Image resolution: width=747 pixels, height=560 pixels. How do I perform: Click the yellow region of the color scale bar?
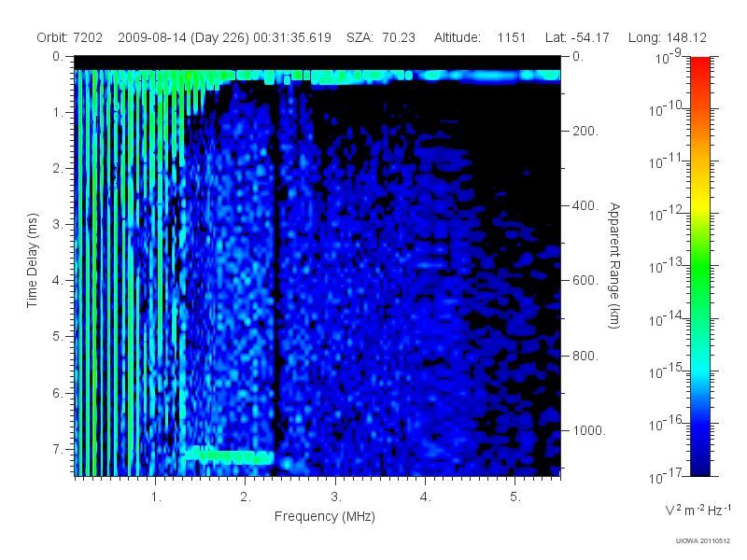pos(699,203)
